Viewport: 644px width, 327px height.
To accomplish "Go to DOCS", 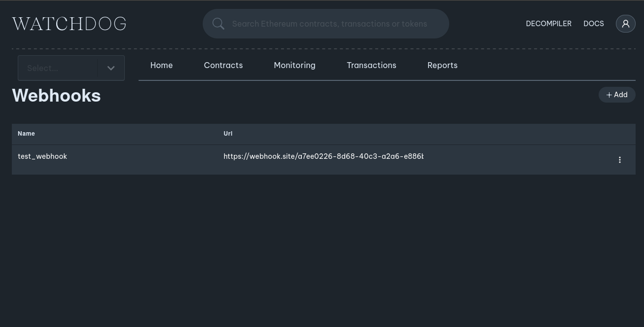I will pos(593,24).
